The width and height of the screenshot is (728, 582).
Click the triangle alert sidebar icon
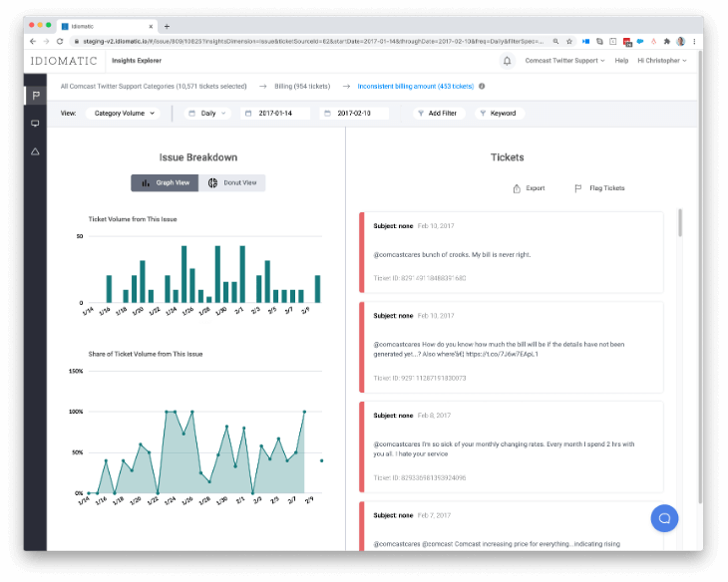click(x=36, y=151)
